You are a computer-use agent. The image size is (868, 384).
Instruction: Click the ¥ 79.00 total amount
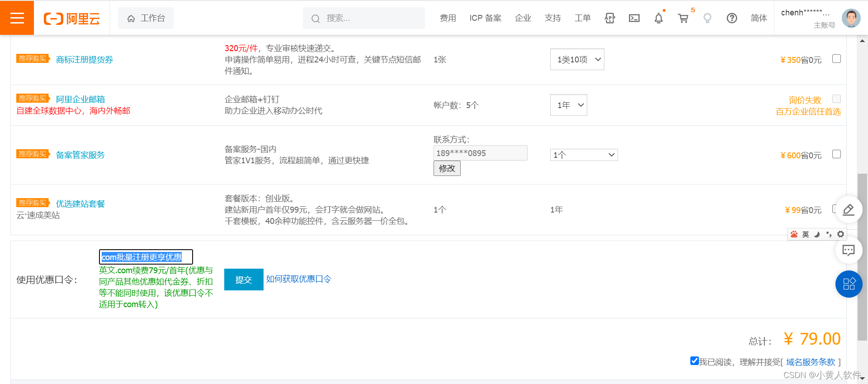(x=812, y=339)
